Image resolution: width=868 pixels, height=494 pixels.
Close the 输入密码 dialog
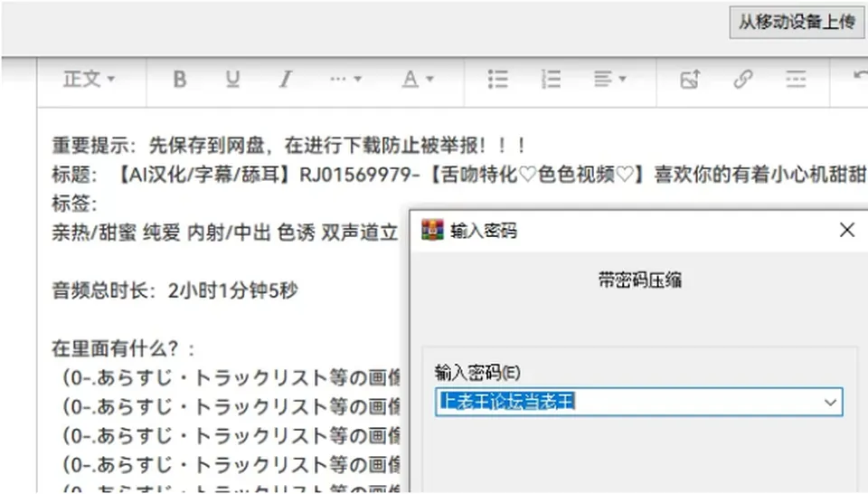pos(847,230)
